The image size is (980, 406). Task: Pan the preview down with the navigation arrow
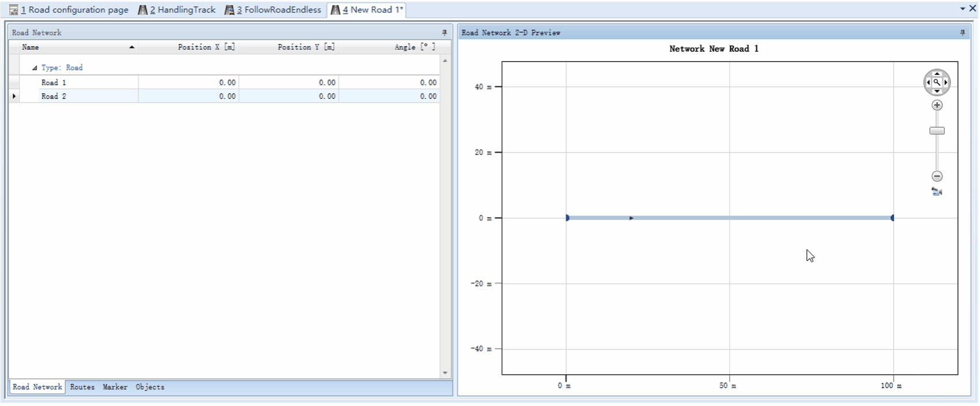(937, 91)
